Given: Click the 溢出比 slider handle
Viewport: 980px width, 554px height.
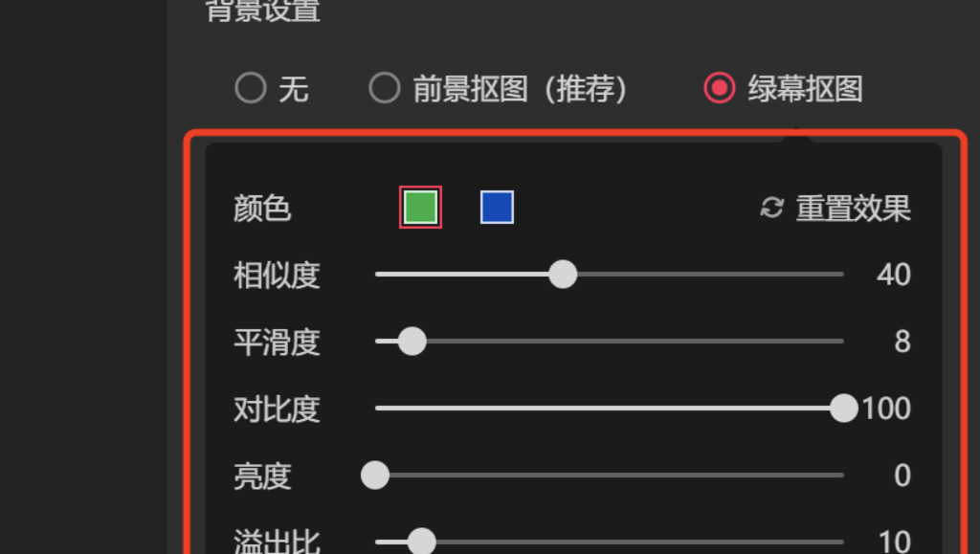Looking at the screenshot, I should coord(421,542).
